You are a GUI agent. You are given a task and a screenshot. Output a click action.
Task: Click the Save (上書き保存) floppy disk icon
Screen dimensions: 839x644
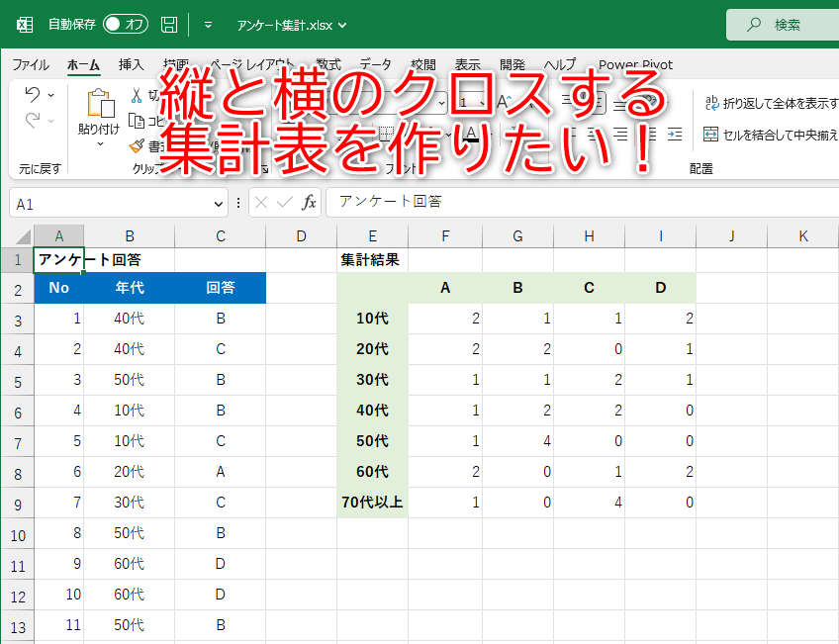point(168,25)
